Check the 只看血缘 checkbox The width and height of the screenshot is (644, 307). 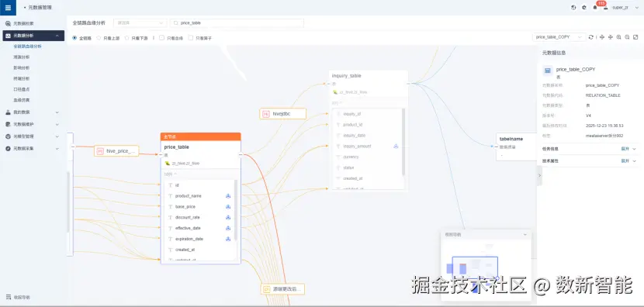tap(162, 38)
